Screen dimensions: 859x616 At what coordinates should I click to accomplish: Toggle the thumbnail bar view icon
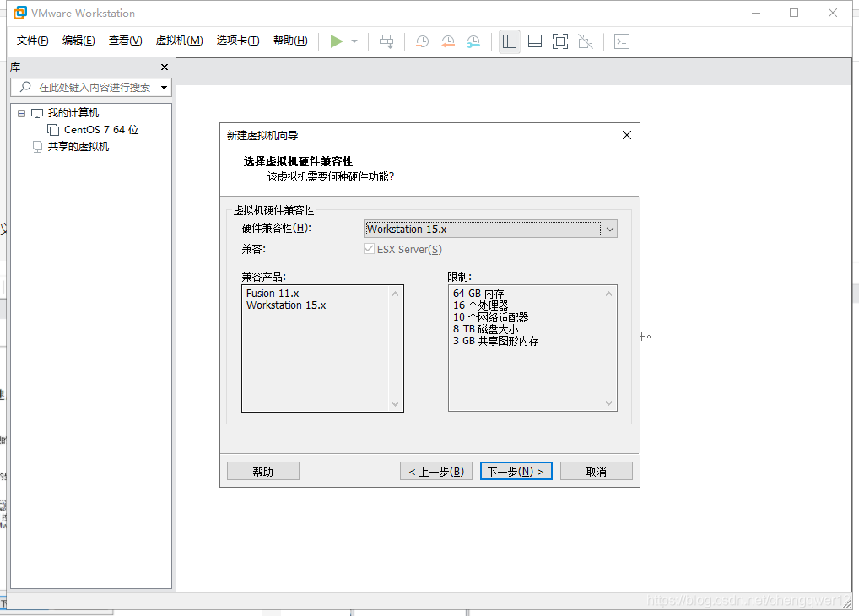[535, 41]
